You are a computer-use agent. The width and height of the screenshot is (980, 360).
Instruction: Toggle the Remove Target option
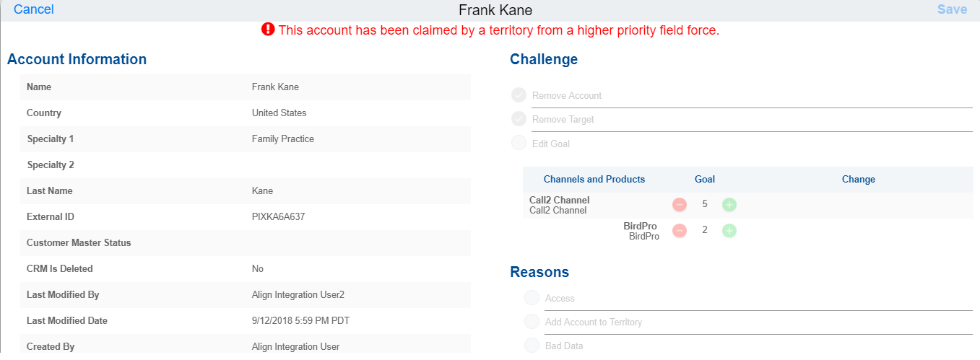[x=519, y=119]
